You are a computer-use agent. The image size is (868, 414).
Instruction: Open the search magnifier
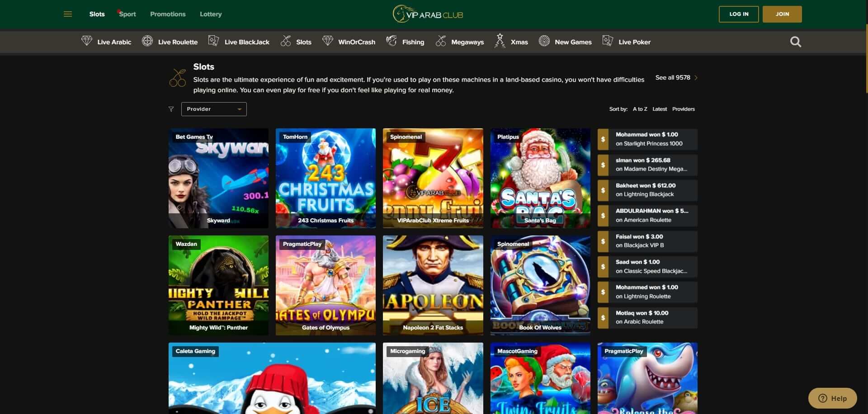796,42
